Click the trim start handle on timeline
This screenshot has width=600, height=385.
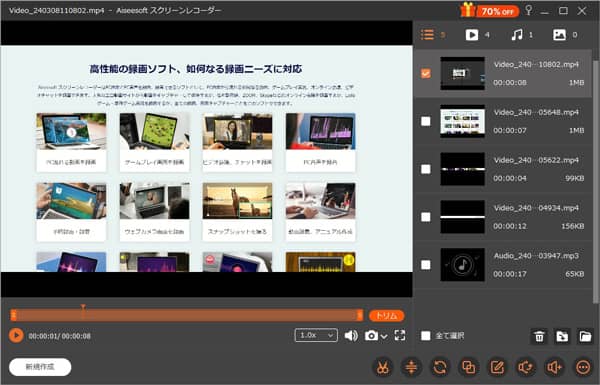point(13,315)
